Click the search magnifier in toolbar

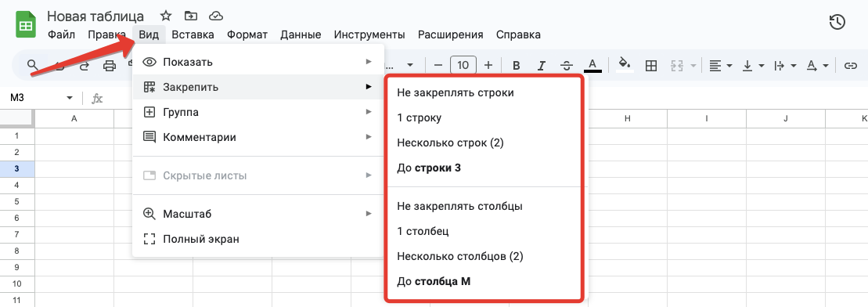pos(33,65)
